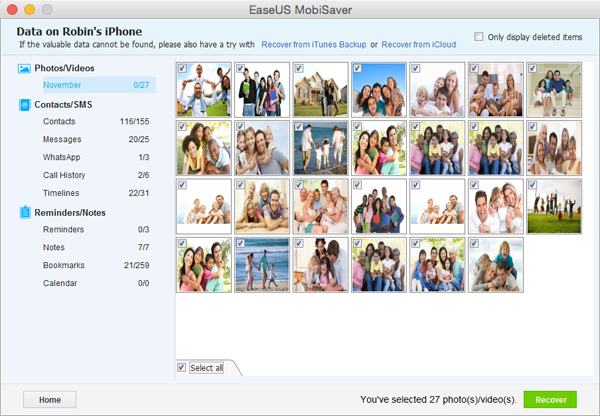Show Call History entries
600x416 pixels.
pos(96,175)
